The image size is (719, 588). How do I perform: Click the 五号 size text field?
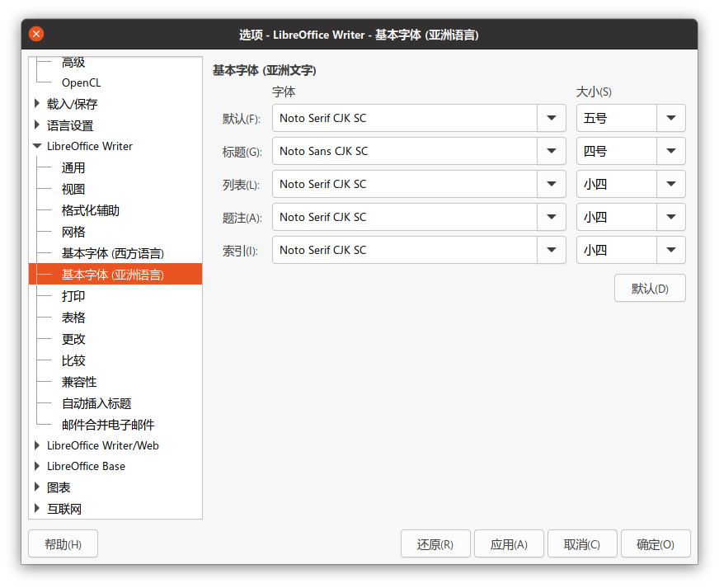tap(617, 118)
